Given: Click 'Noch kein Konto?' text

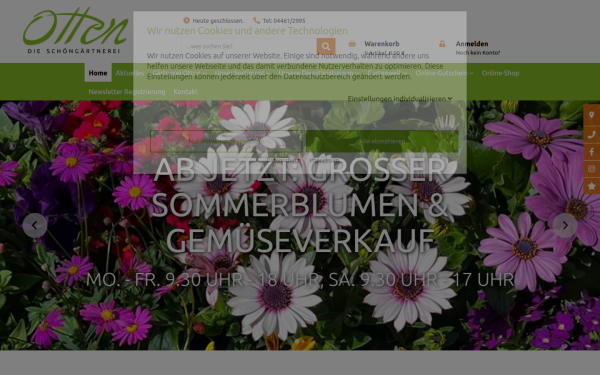Looking at the screenshot, I should coord(478,53).
